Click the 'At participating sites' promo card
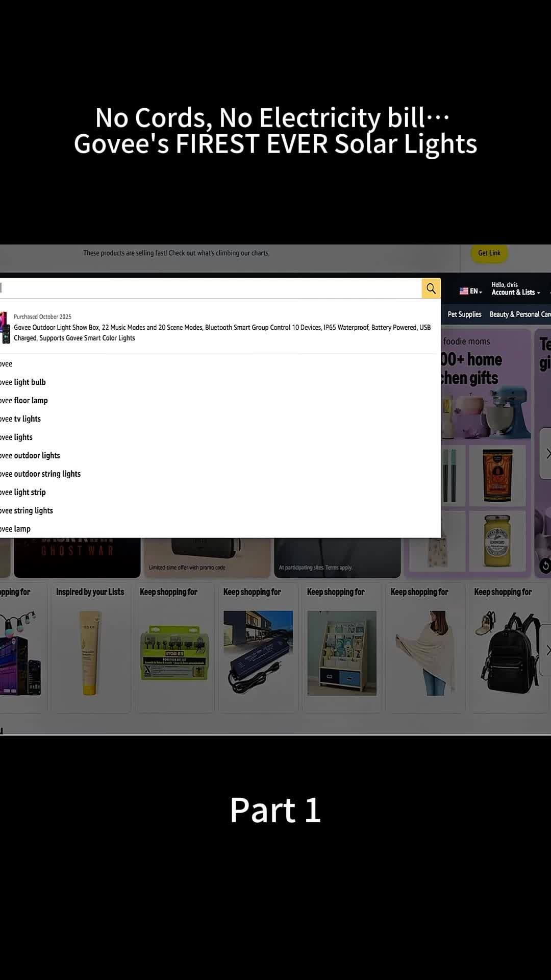Viewport: 551px width, 980px height. pyautogui.click(x=337, y=557)
